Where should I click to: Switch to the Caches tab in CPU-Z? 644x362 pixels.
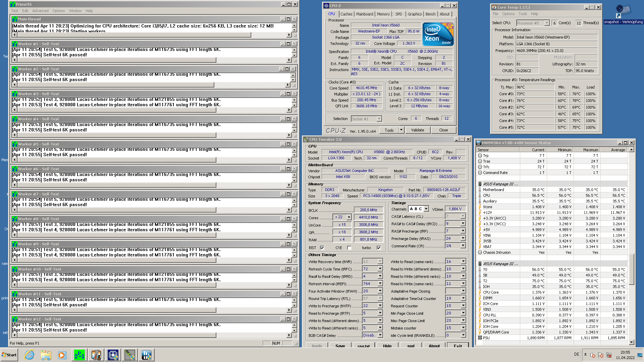(346, 14)
